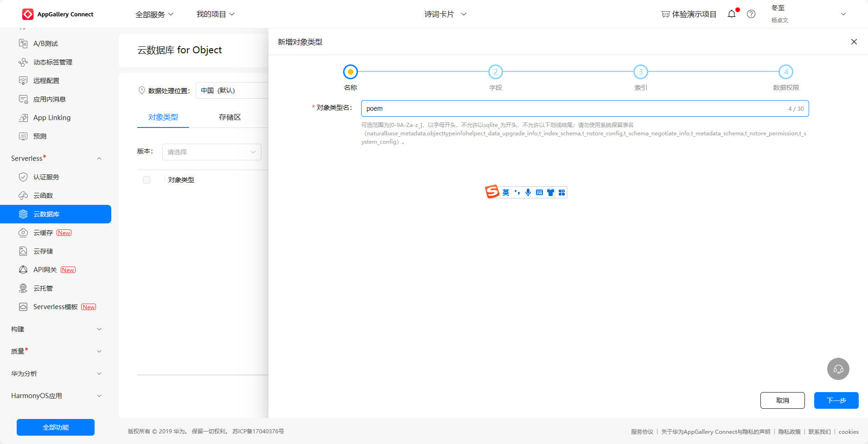Select 云缓存 menu item
The width and height of the screenshot is (868, 444).
coord(56,233)
